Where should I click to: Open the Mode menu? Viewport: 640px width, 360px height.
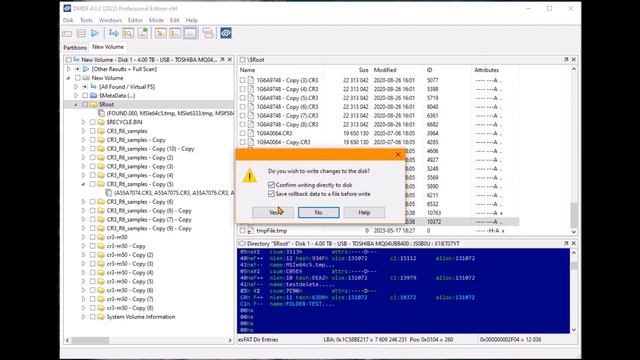coord(156,20)
